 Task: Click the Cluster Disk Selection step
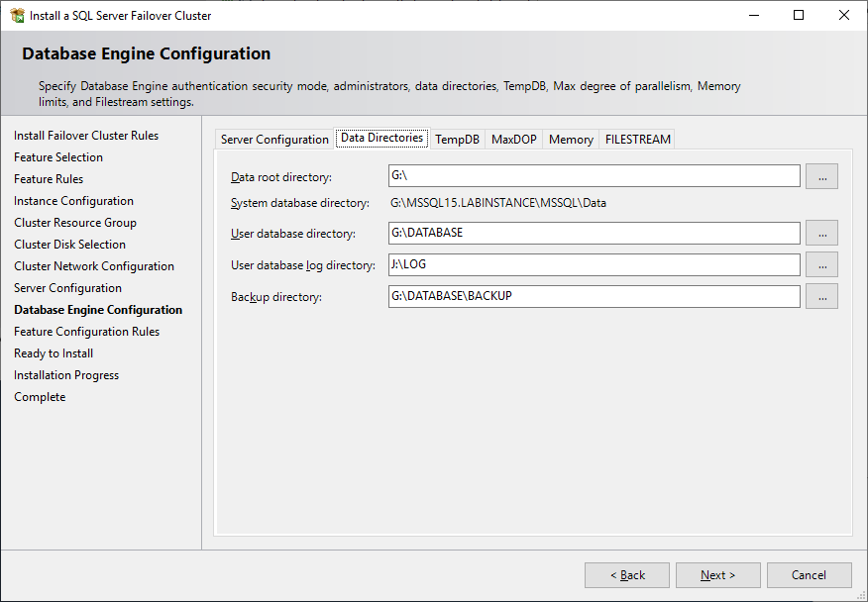pos(69,244)
